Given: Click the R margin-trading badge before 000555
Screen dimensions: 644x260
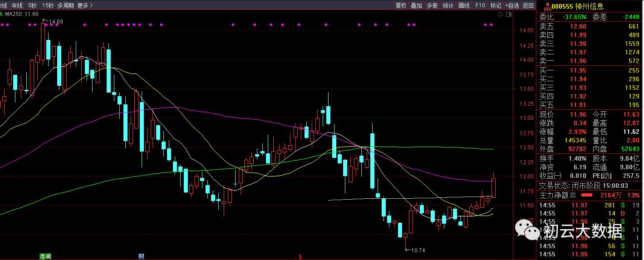Looking at the screenshot, I should [x=547, y=5].
